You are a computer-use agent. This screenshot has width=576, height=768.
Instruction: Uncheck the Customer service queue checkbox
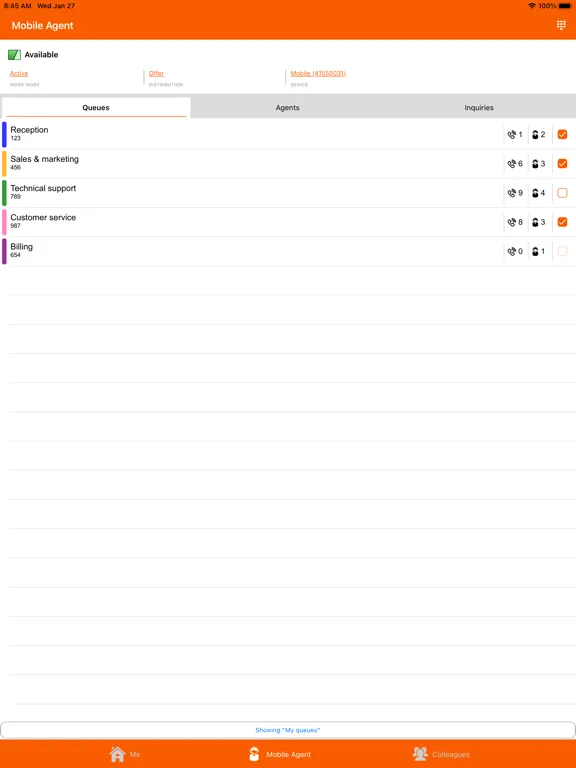562,222
